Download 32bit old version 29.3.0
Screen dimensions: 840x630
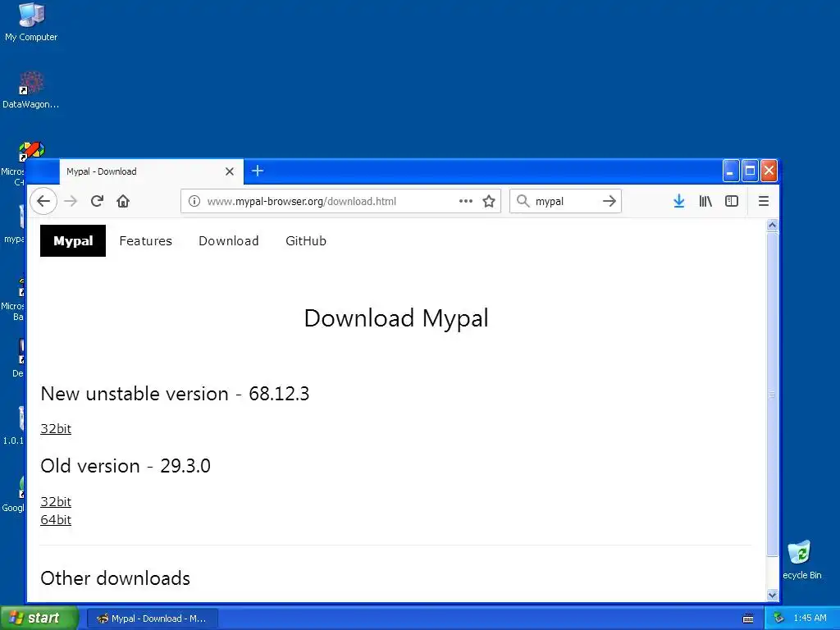(56, 502)
